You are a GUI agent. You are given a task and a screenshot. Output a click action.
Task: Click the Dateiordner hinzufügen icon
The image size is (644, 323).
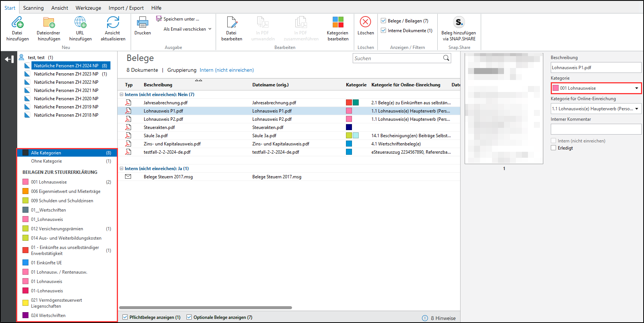(x=49, y=22)
